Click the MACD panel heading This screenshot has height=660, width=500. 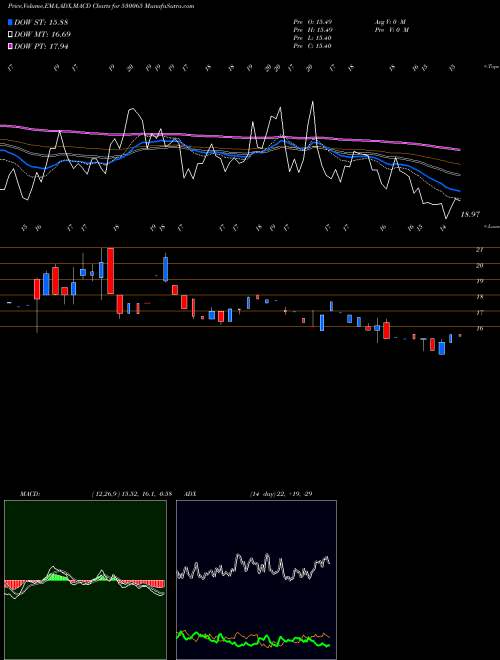(x=30, y=494)
